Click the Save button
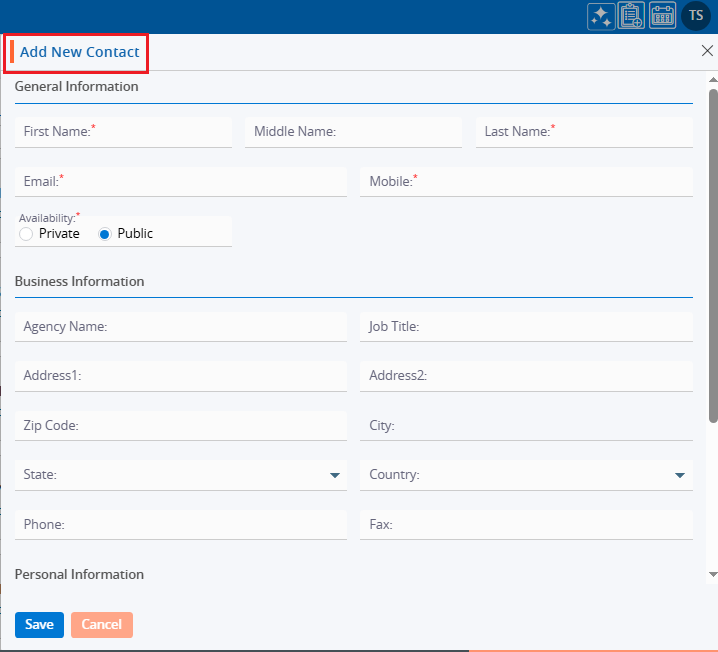718x652 pixels. pyautogui.click(x=39, y=624)
